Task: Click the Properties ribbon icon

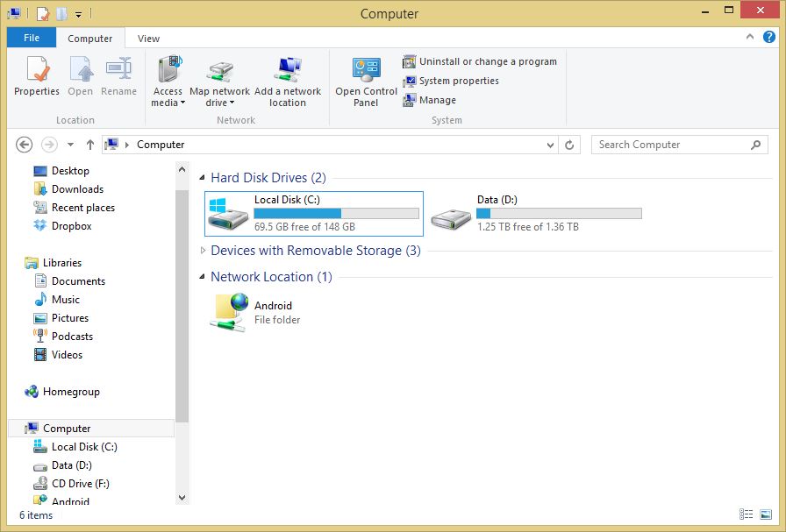Action: (38, 69)
